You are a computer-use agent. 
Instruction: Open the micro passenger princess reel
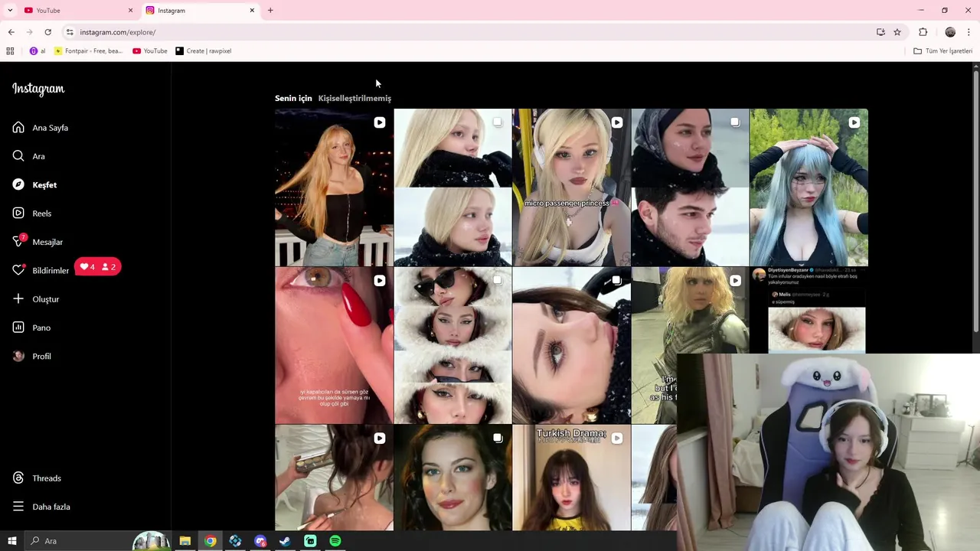[571, 187]
